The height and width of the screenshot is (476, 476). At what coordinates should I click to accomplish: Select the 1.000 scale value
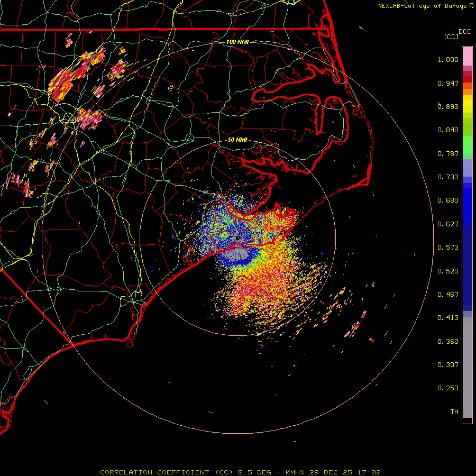click(448, 60)
